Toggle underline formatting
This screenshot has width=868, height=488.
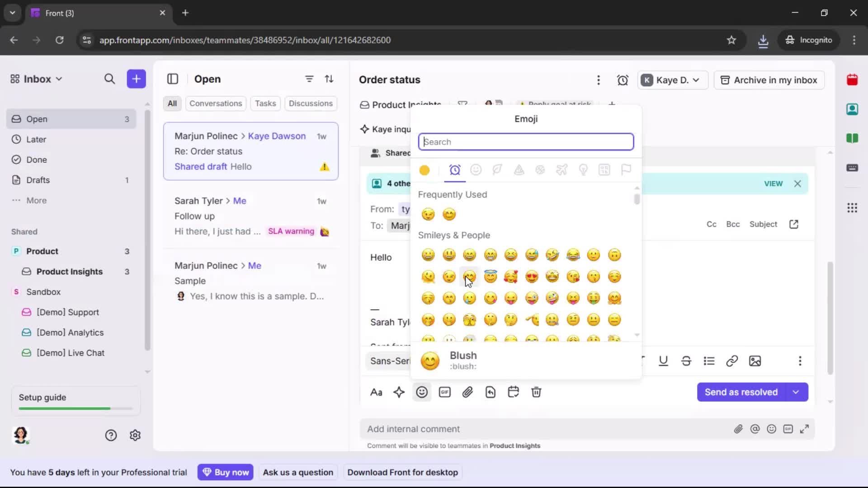point(663,361)
